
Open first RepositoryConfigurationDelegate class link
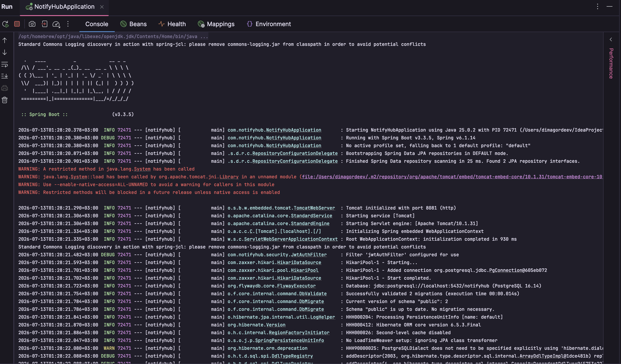[x=295, y=153]
